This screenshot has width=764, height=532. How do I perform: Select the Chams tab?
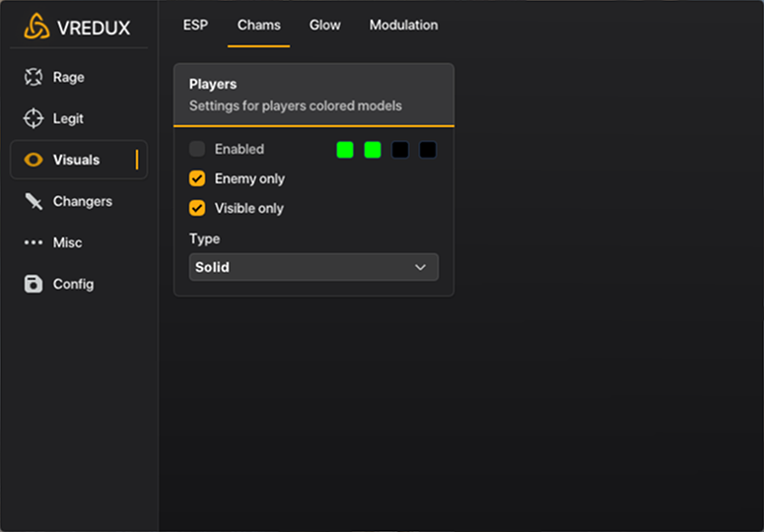[258, 25]
